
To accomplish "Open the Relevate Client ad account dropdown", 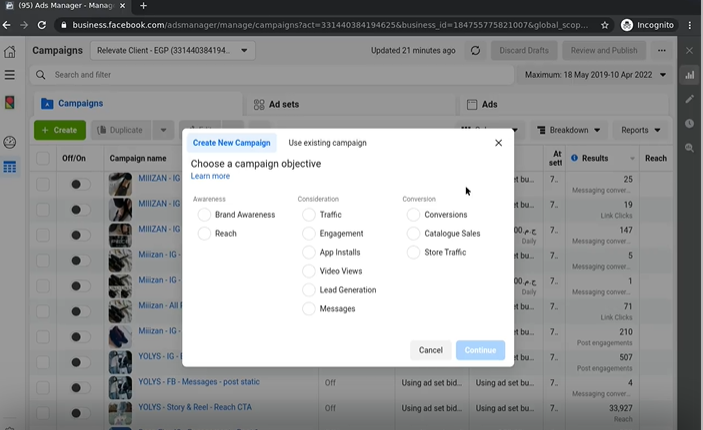I will (173, 51).
